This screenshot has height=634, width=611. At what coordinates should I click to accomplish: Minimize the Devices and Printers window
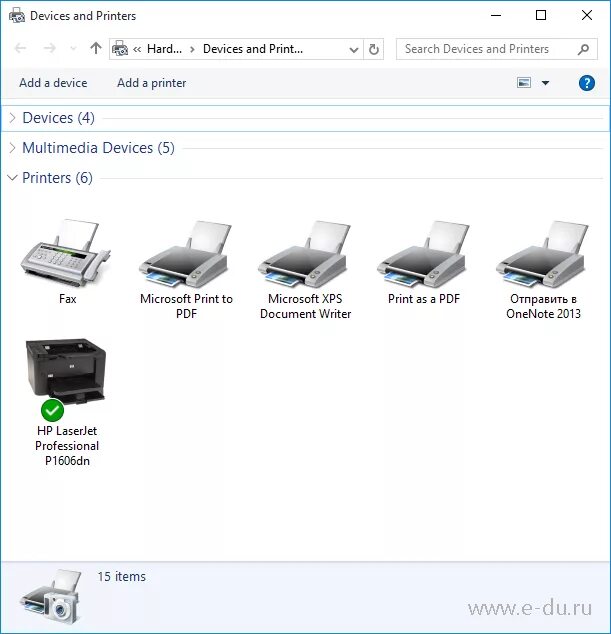[x=496, y=15]
